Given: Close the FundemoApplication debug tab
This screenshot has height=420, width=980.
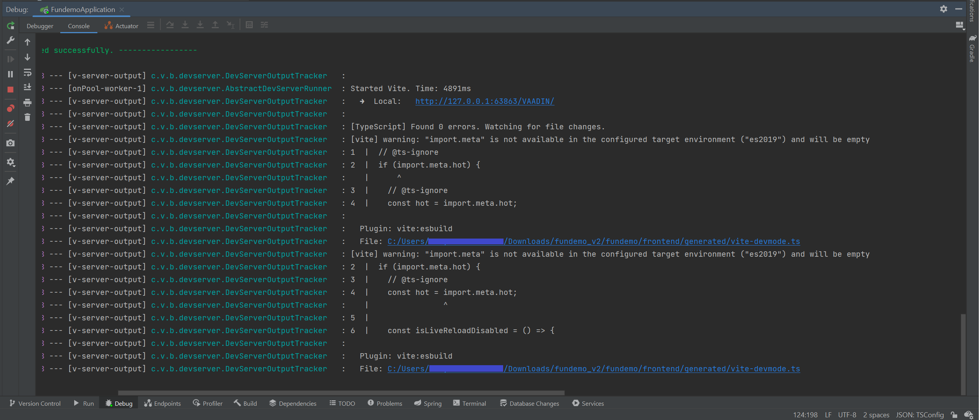Looking at the screenshot, I should pyautogui.click(x=122, y=9).
